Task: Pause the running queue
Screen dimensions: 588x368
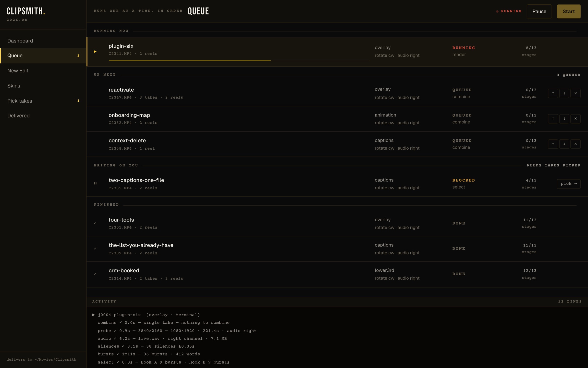Action: pyautogui.click(x=539, y=12)
